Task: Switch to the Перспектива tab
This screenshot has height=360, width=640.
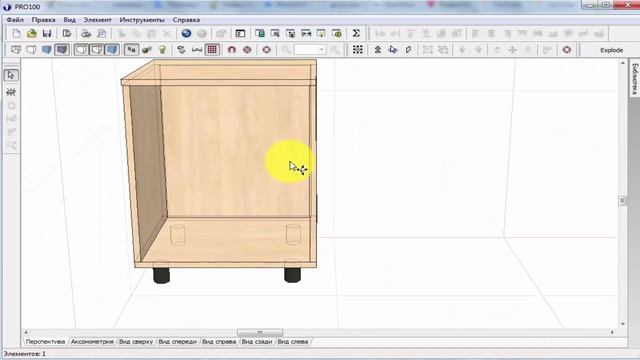Action: click(x=45, y=342)
